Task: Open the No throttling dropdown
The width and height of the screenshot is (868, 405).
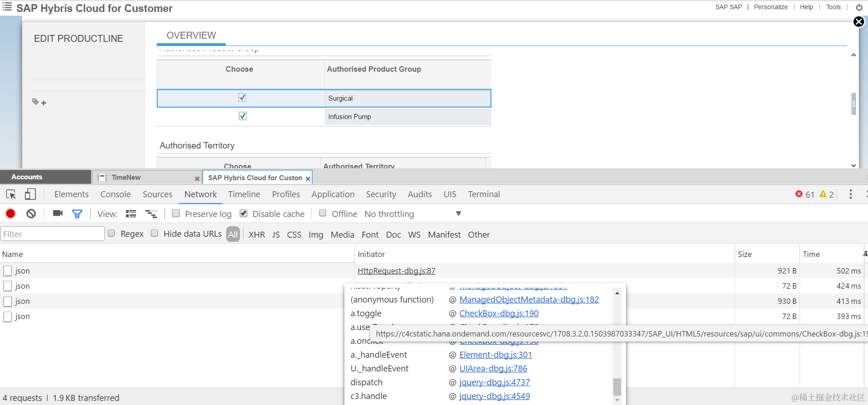Action: [x=413, y=214]
